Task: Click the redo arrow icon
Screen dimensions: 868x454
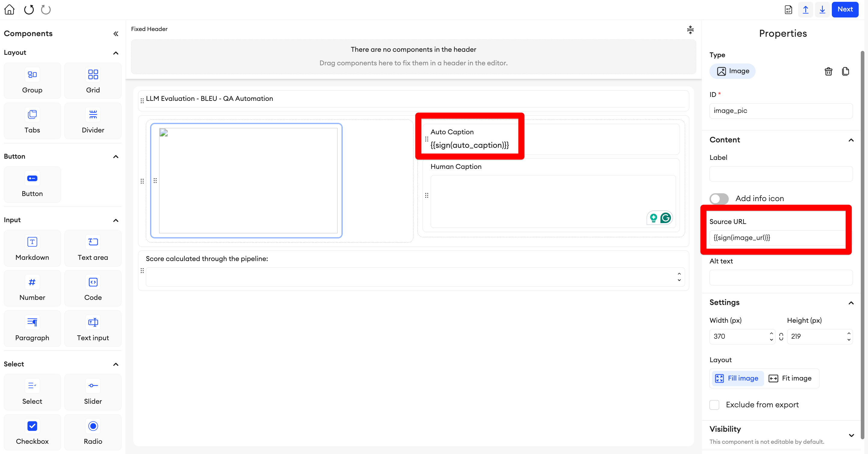Action: (46, 9)
